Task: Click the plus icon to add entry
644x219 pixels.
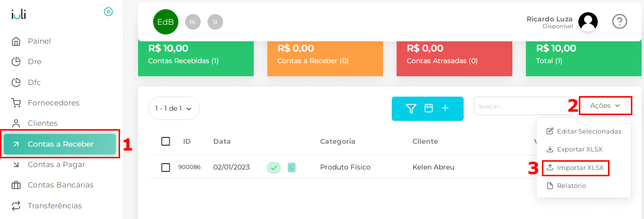Action: pos(445,108)
